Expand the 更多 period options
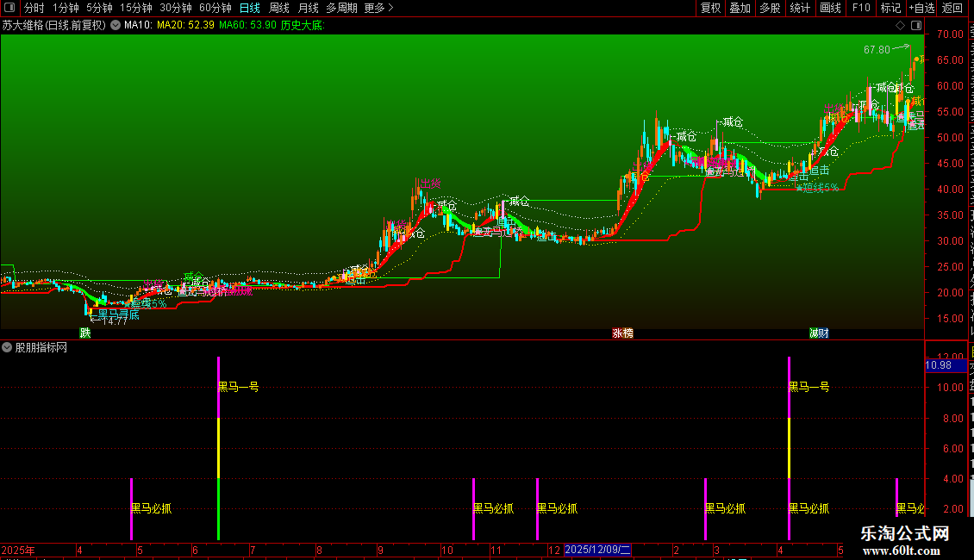Screen dimensions: 974x560 click(x=378, y=8)
